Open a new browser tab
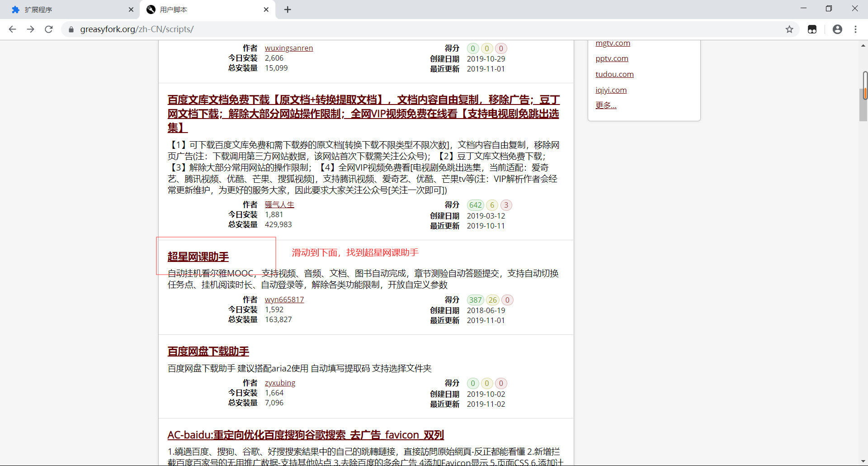 tap(288, 10)
